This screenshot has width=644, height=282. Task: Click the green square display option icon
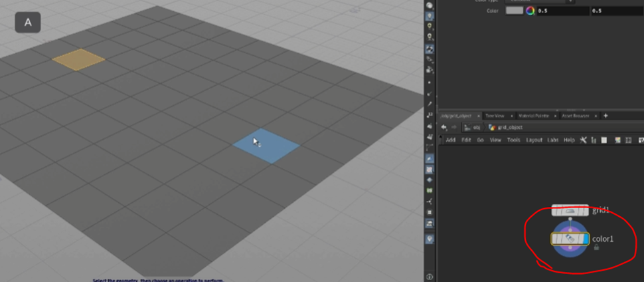pyautogui.click(x=430, y=191)
